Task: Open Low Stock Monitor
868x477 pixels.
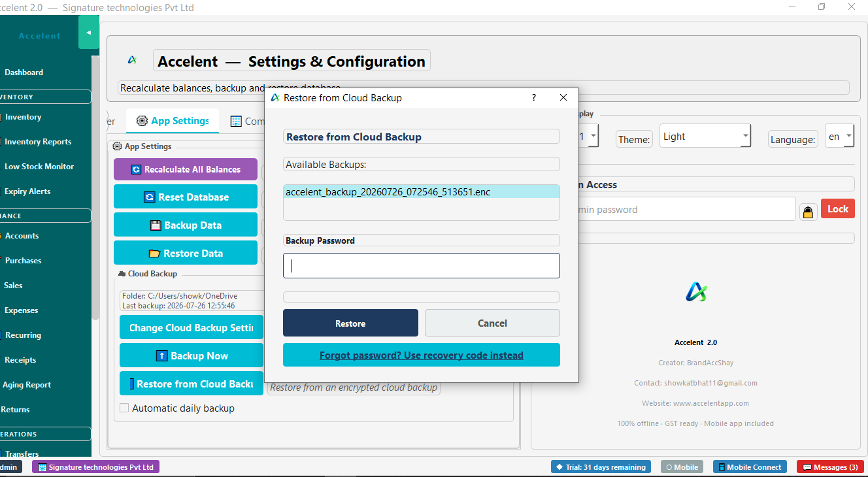Action: coord(39,167)
